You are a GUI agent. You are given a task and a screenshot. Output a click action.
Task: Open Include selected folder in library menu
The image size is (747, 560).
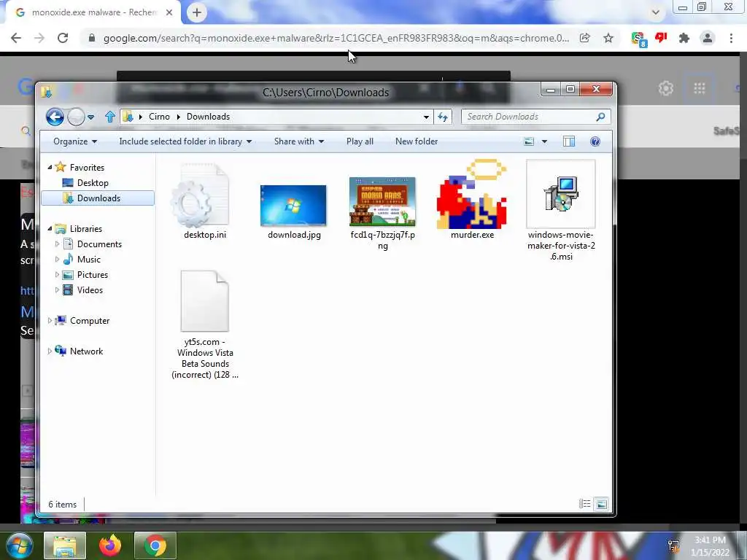(x=185, y=141)
